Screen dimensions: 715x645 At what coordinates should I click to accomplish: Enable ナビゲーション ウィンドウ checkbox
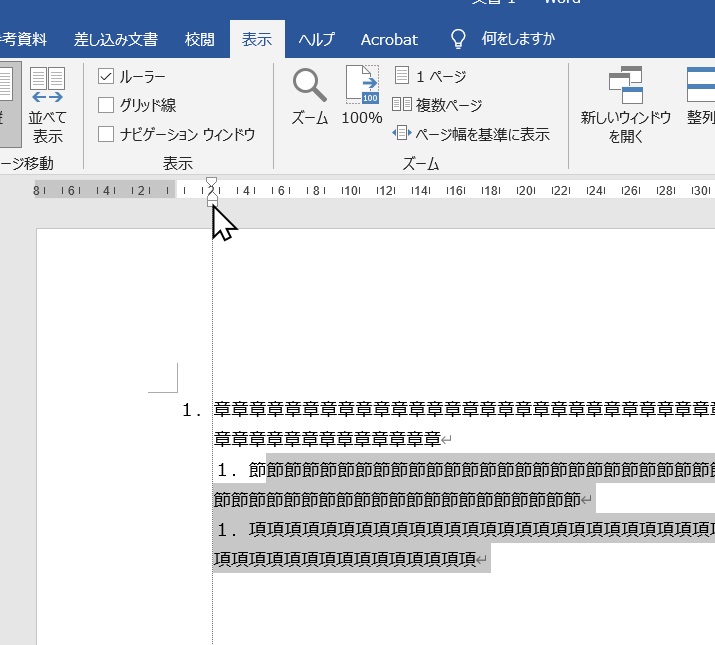tap(106, 134)
